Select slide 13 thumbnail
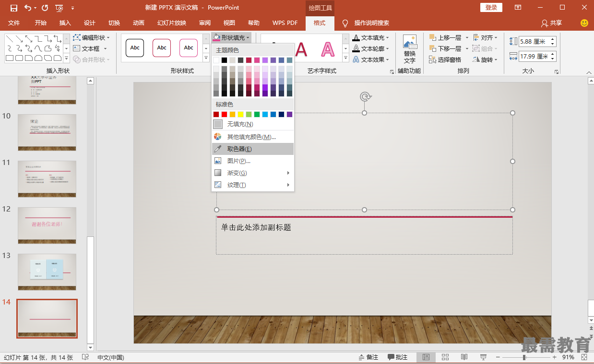 pos(47,272)
